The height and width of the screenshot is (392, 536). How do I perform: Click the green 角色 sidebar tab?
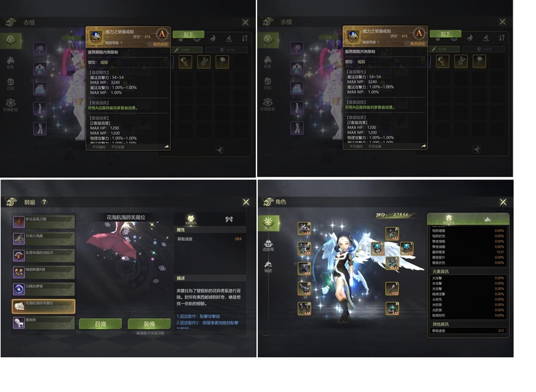[x=268, y=223]
